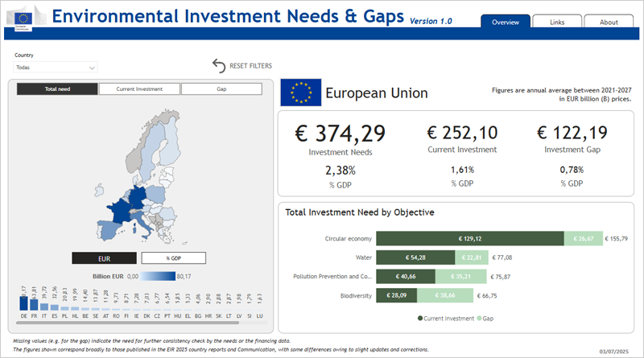Click the € 122,19 Investment Gap figure
644x358 pixels.
[x=572, y=133]
